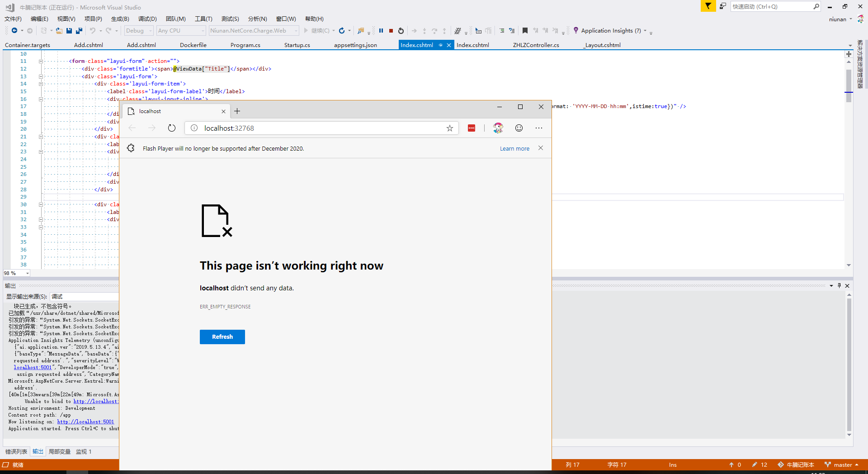Screen dimensions: 868x474
Task: Send feedback via the feedback icon
Action: pos(723,6)
